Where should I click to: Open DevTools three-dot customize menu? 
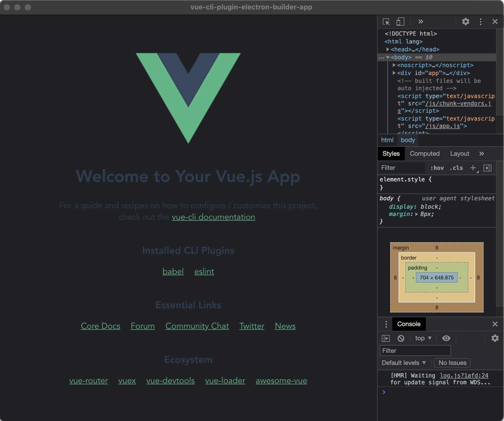[480, 22]
